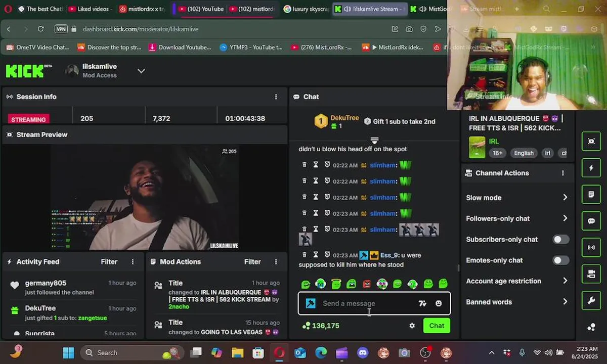Open OmeTV Video Chat bookmark
The image size is (607, 364).
click(x=38, y=48)
